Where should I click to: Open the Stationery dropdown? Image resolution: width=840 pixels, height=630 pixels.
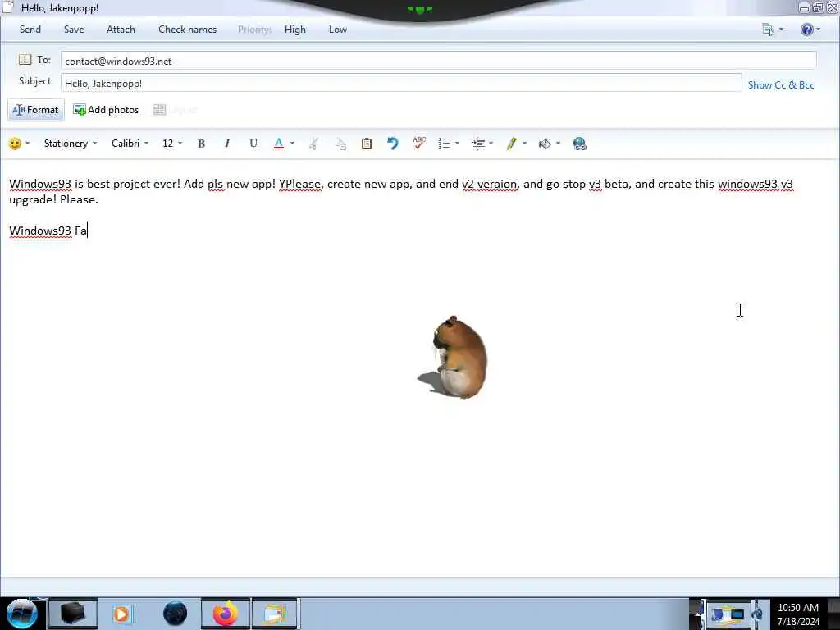71,144
